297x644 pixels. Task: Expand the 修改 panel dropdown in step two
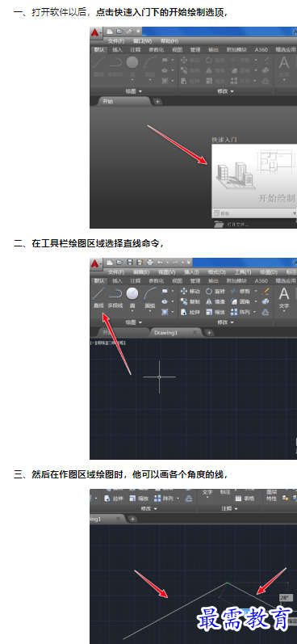coord(225,322)
